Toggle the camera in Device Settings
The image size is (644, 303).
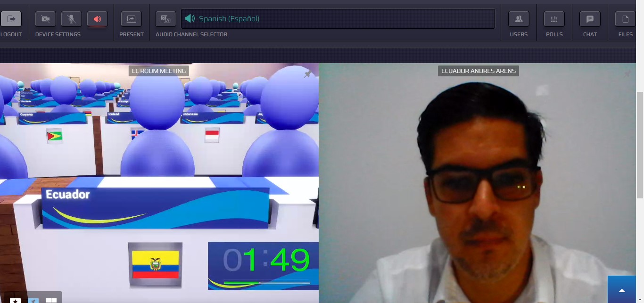tap(46, 19)
